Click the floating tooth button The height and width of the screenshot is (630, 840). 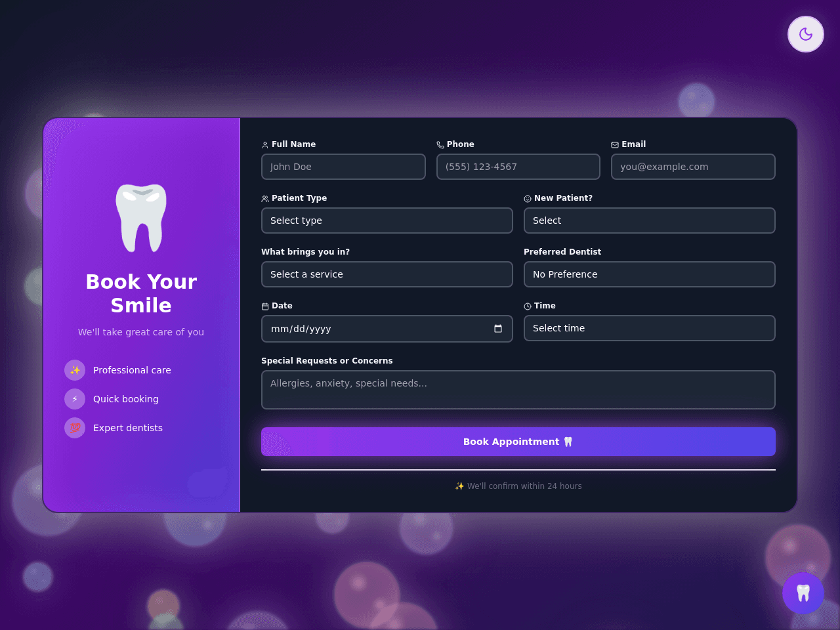(x=803, y=593)
